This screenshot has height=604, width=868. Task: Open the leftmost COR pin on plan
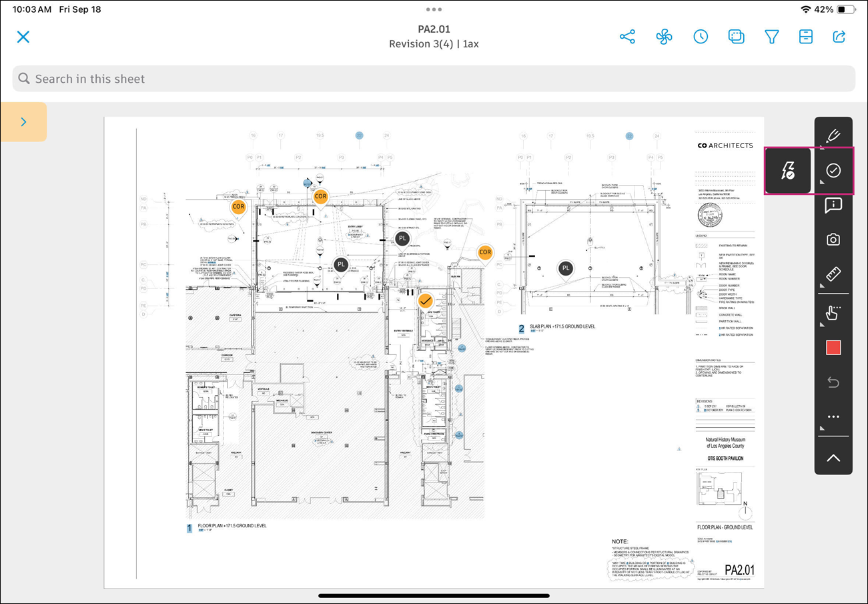pyautogui.click(x=238, y=208)
